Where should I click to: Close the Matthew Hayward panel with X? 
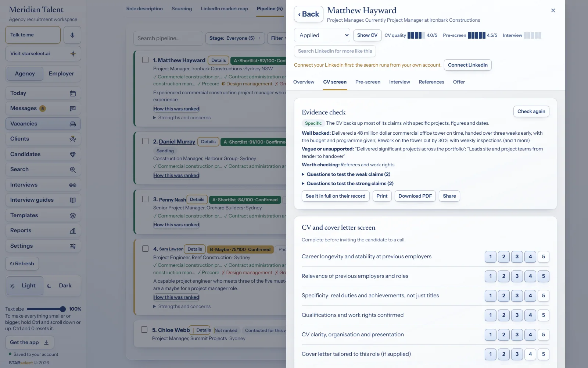[x=553, y=10]
